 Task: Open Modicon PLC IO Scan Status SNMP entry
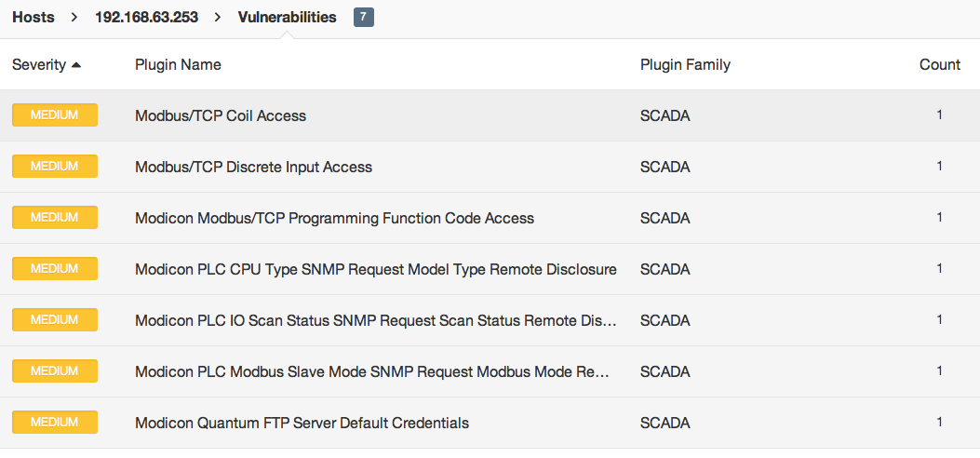tap(376, 320)
